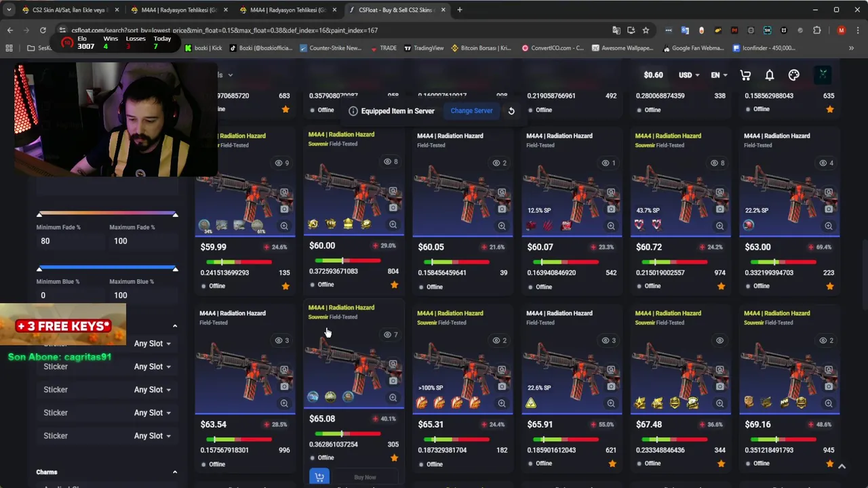This screenshot has width=868, height=488.
Task: Click Change Server link
Action: 471,111
